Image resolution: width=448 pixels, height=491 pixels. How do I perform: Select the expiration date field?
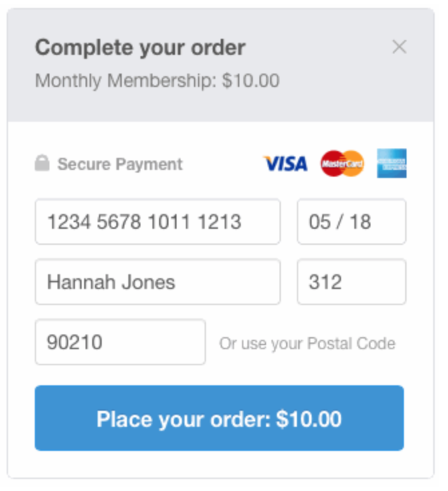pos(351,221)
